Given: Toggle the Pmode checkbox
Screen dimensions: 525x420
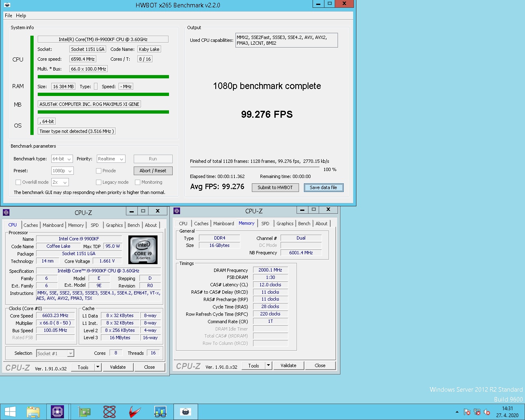Looking at the screenshot, I should point(98,171).
